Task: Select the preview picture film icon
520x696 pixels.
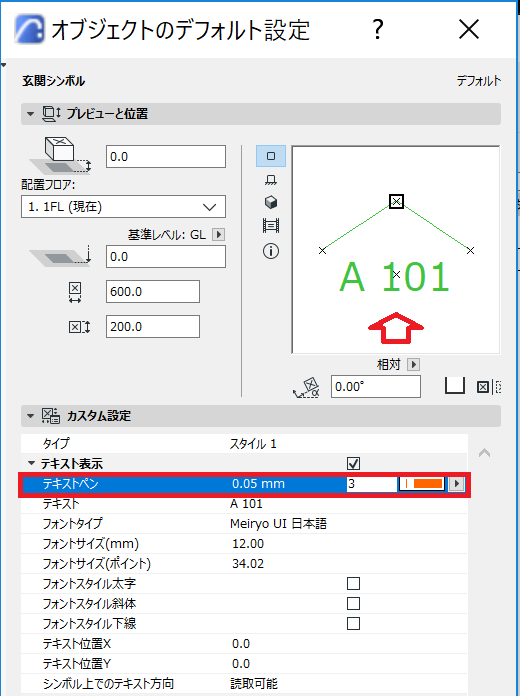Action: (x=271, y=225)
